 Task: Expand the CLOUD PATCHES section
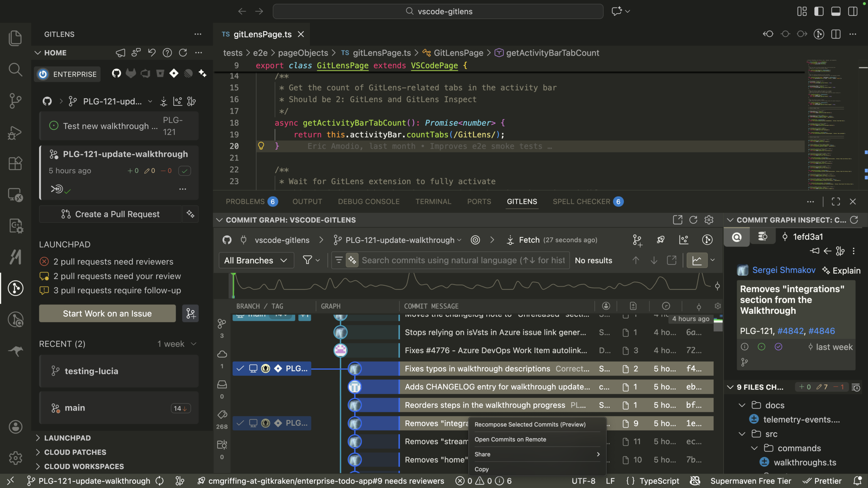[75, 452]
